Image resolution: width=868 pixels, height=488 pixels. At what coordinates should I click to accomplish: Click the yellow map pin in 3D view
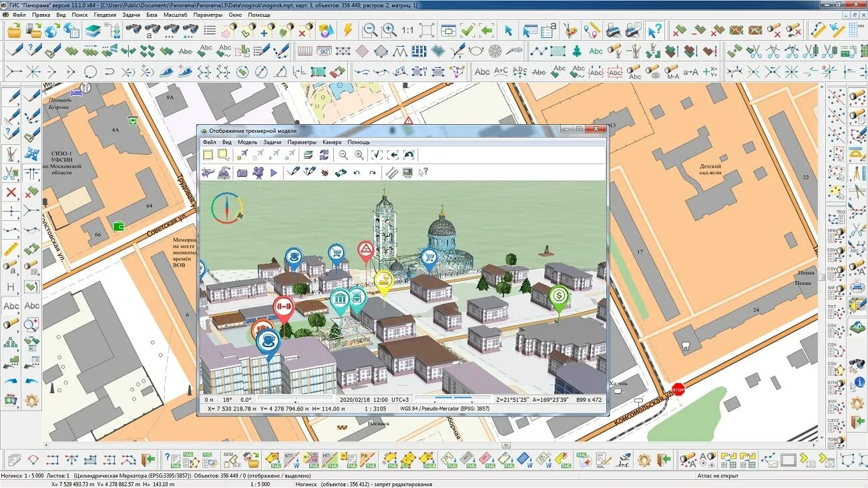pyautogui.click(x=383, y=282)
